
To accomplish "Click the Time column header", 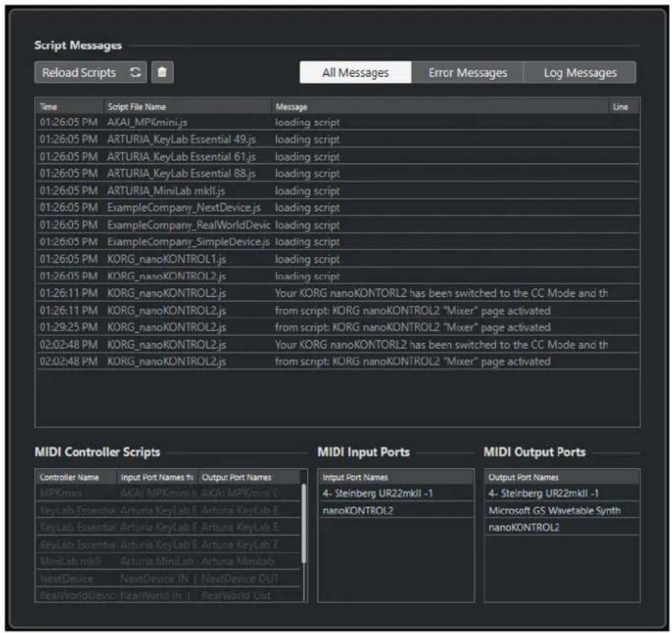I will pos(70,106).
